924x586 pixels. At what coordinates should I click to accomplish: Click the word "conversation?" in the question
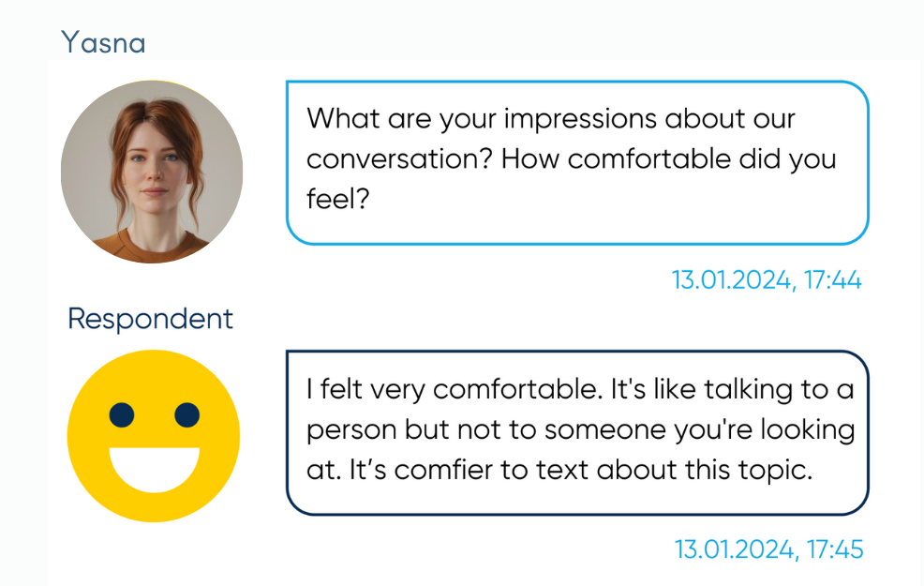click(399, 159)
